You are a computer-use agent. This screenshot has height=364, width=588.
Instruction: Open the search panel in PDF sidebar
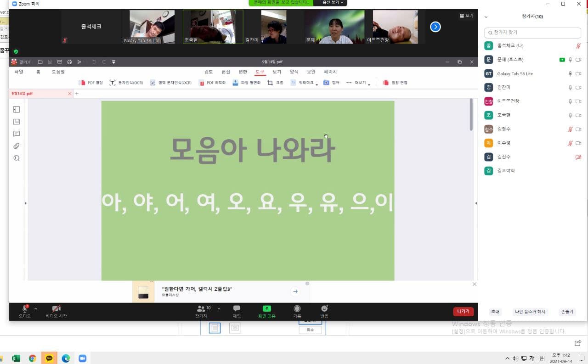(17, 158)
